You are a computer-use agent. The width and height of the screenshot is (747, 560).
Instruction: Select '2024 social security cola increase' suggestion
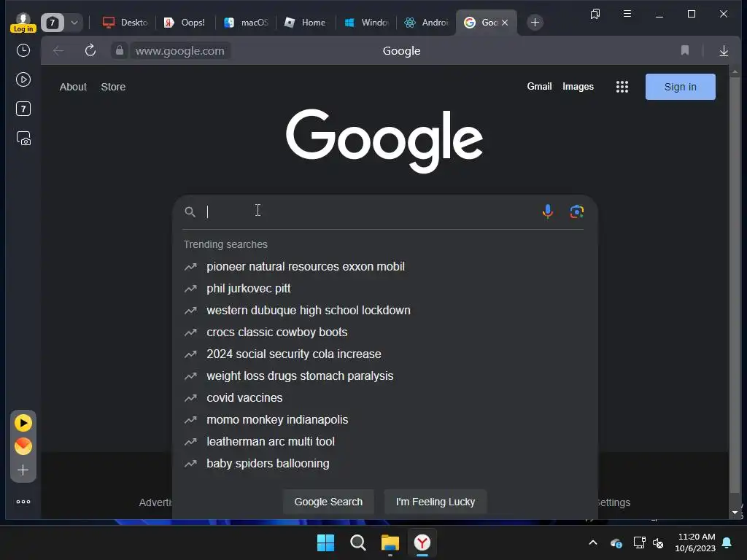[x=384, y=354]
